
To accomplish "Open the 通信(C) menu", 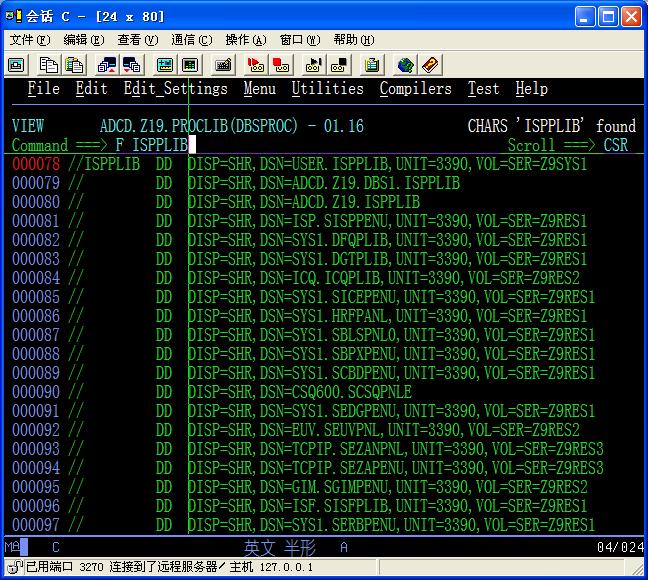I will (x=192, y=40).
